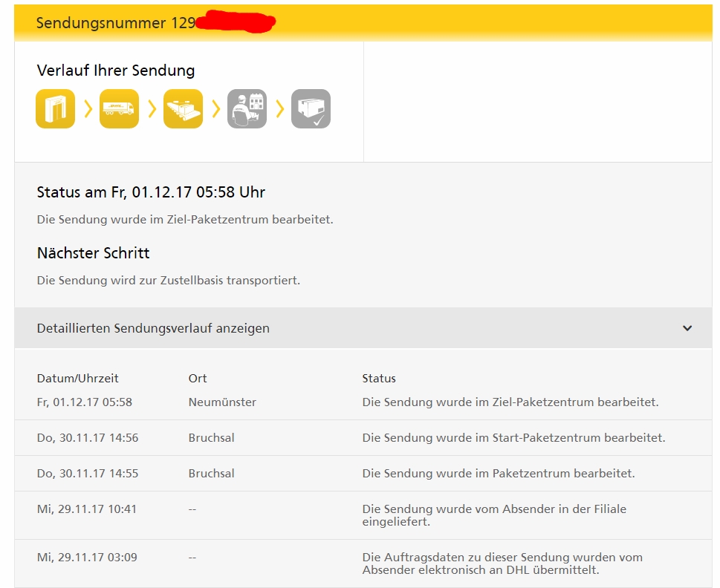Click the gray delivered package checkmark icon
Screen dimensions: 720x588
[311, 109]
